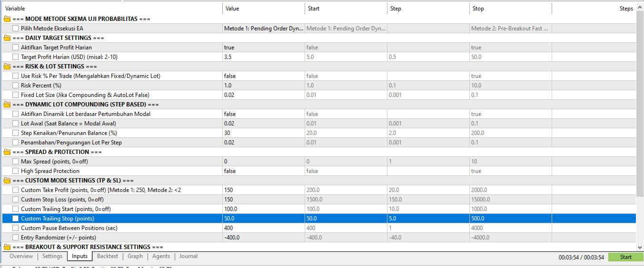Click the Step column header

pyautogui.click(x=428, y=9)
